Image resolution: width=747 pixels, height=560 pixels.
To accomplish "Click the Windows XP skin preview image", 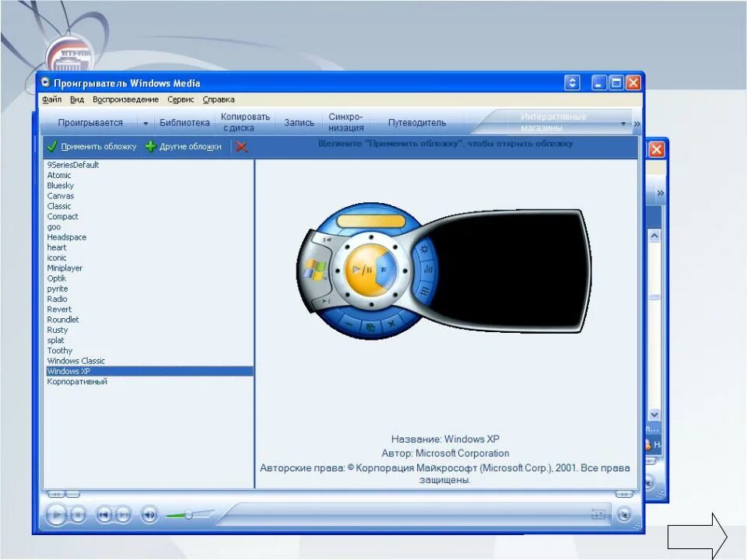I will pos(444,271).
